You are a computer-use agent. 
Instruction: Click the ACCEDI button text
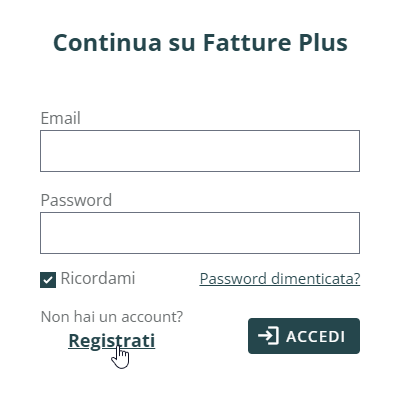(x=315, y=336)
